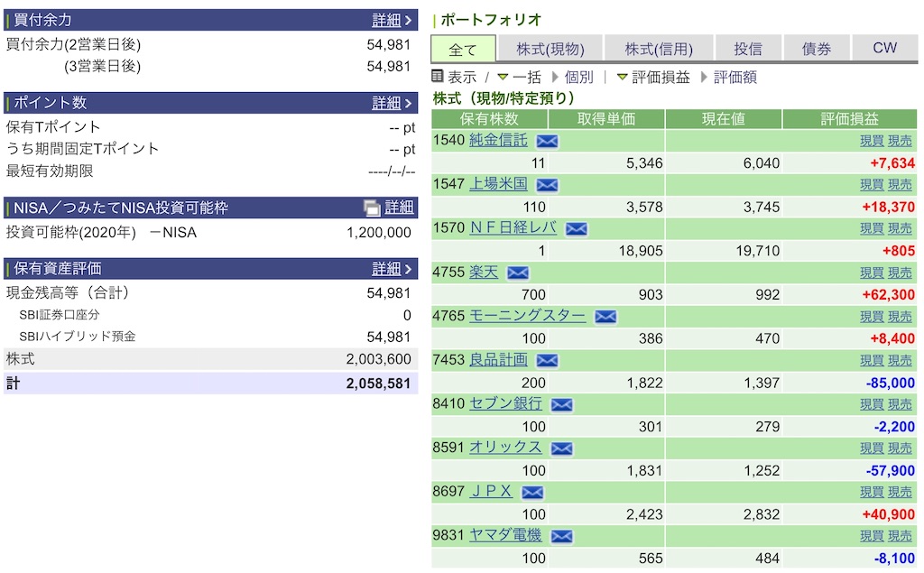Click the -57,900 loss for オリックス
This screenshot has height=573, width=924.
click(x=891, y=471)
